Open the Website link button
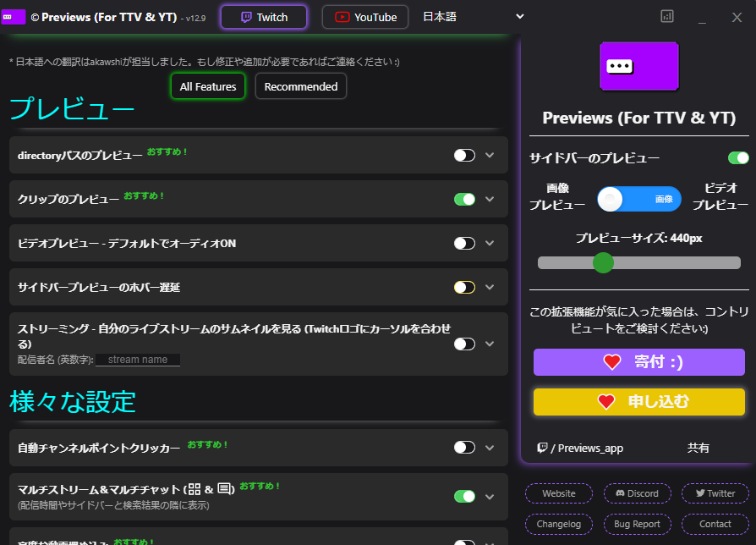 click(559, 493)
